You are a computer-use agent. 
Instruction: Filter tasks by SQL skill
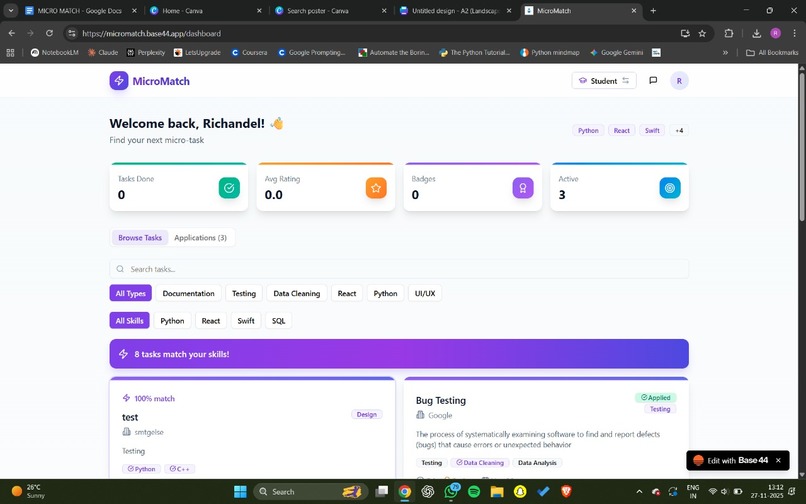[279, 320]
